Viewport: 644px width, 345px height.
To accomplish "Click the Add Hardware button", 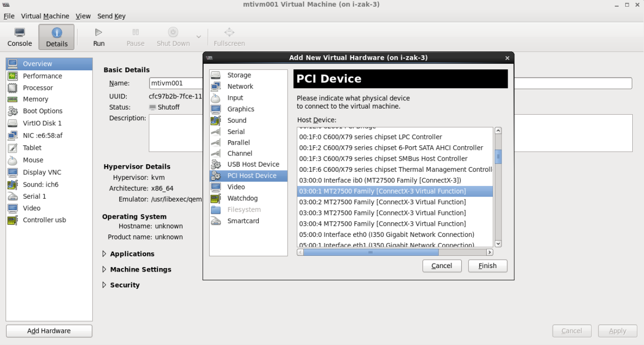I will click(49, 331).
